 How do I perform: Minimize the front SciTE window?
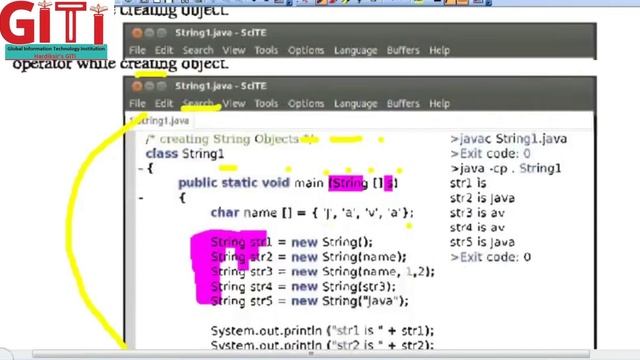tap(149, 86)
